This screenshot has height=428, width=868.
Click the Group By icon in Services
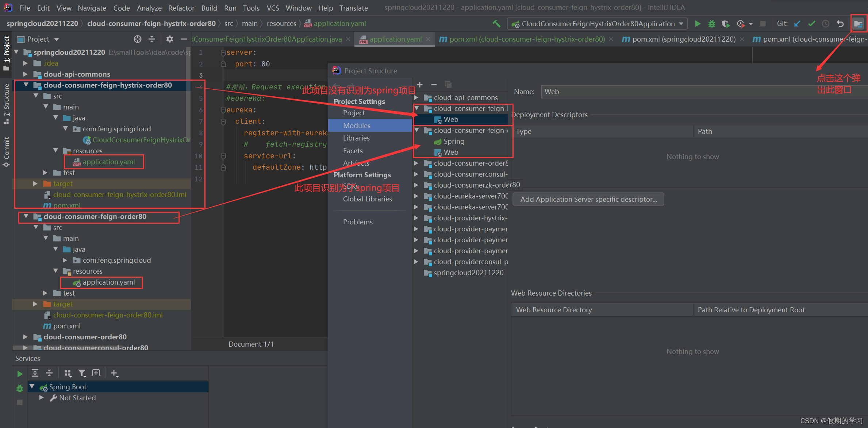point(68,373)
